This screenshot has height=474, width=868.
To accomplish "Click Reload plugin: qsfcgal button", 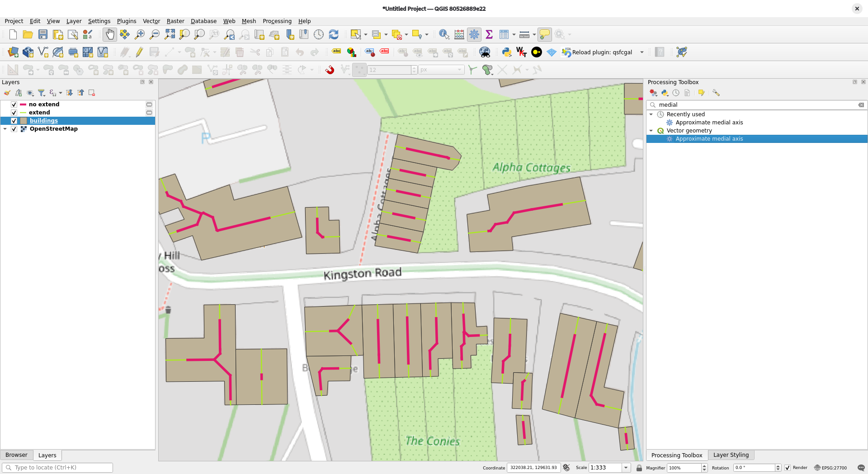I will [x=597, y=52].
